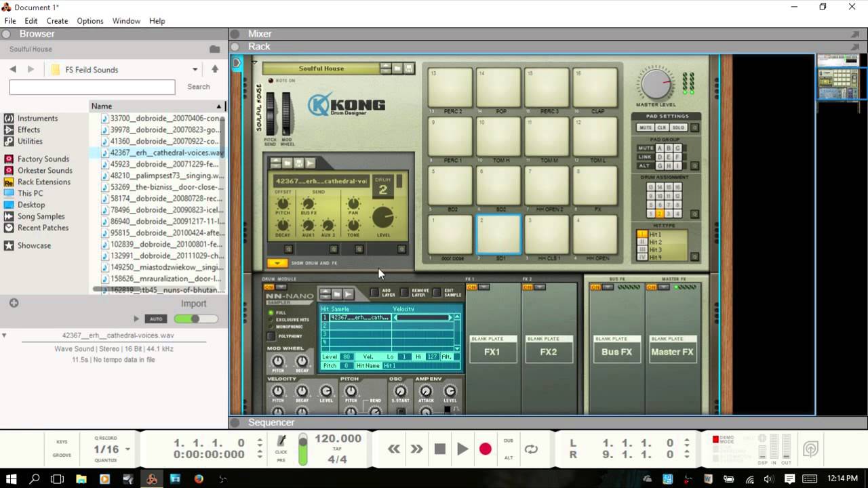
Task: Open the quantize 1/16 value dropdown
Action: [127, 449]
